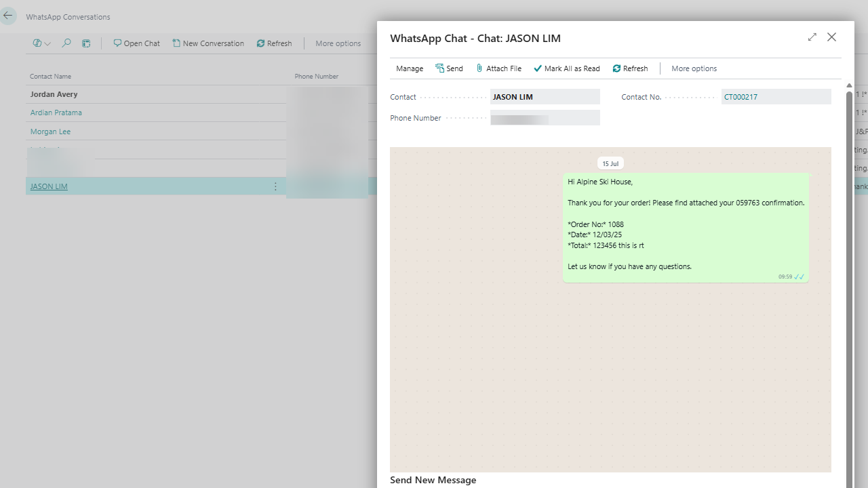Click the 15 Jul date badge in the chat
The height and width of the screenshot is (488, 868).
click(x=610, y=163)
